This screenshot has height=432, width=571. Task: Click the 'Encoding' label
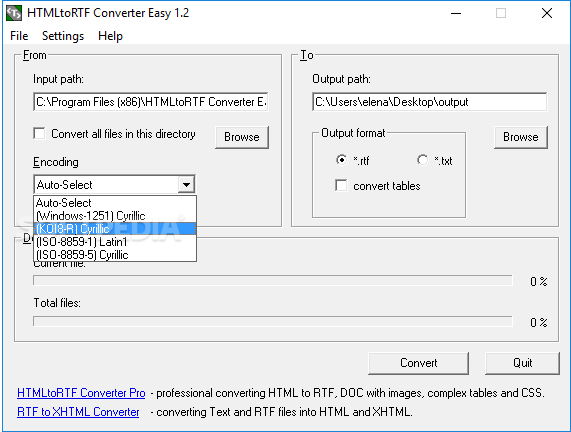click(56, 162)
